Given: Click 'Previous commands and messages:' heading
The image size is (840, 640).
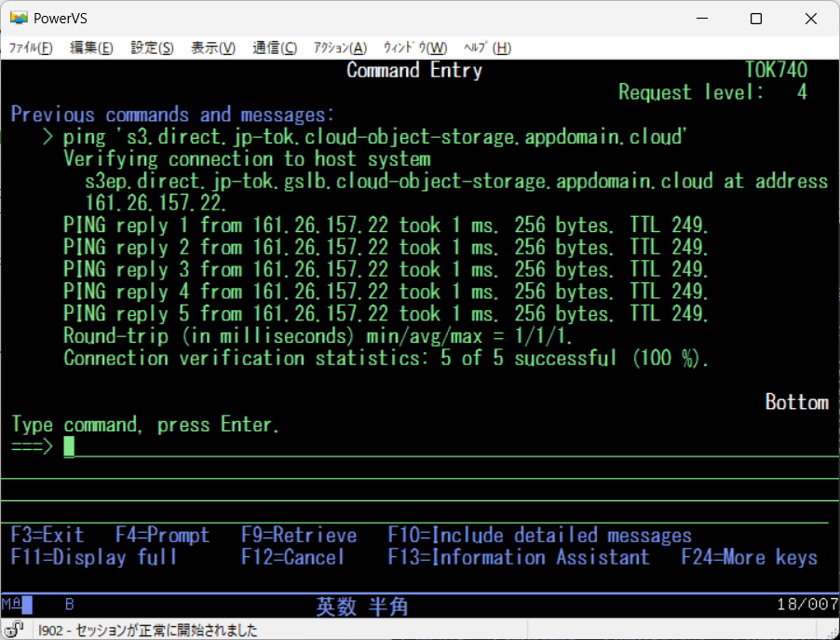Looking at the screenshot, I should (x=172, y=115).
